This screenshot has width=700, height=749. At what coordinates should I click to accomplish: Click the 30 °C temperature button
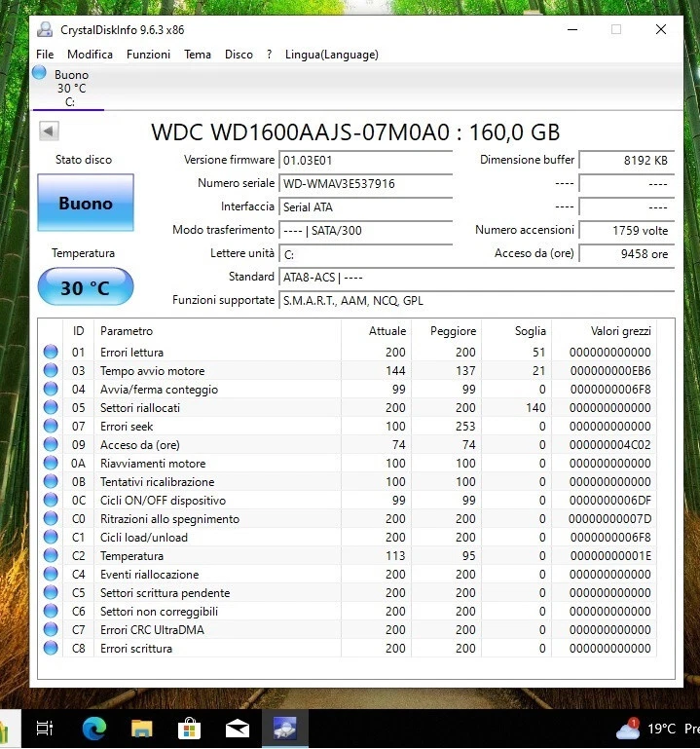86,286
